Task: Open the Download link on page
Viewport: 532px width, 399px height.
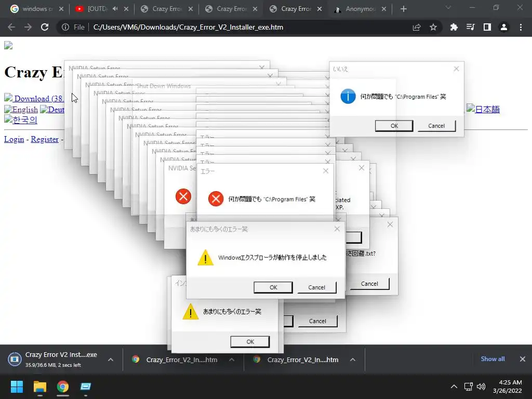Action: coord(34,98)
